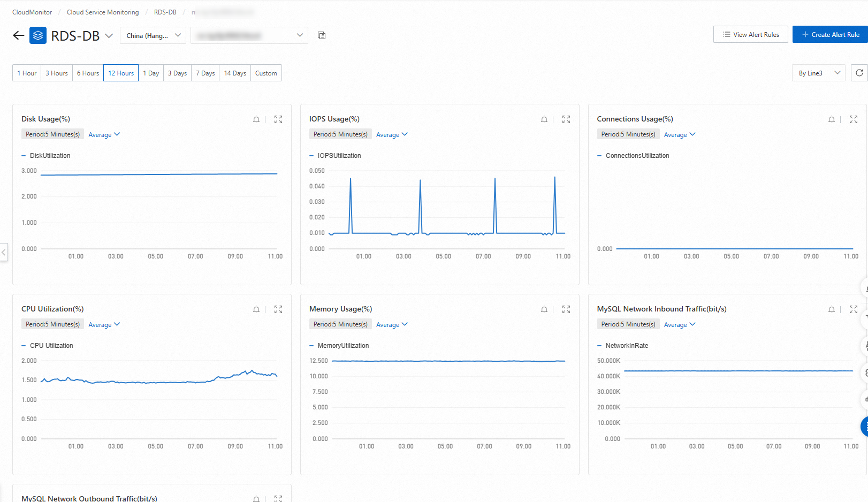The image size is (868, 502).
Task: Refresh the charts with the reload icon
Action: (x=859, y=72)
